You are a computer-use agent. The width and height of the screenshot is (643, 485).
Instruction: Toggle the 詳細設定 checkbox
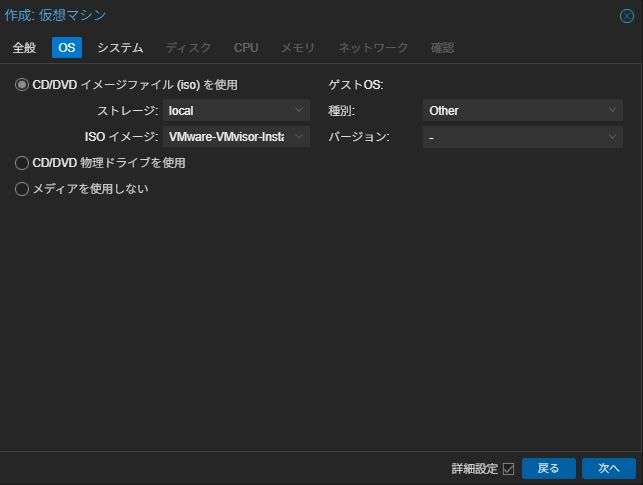(x=508, y=469)
